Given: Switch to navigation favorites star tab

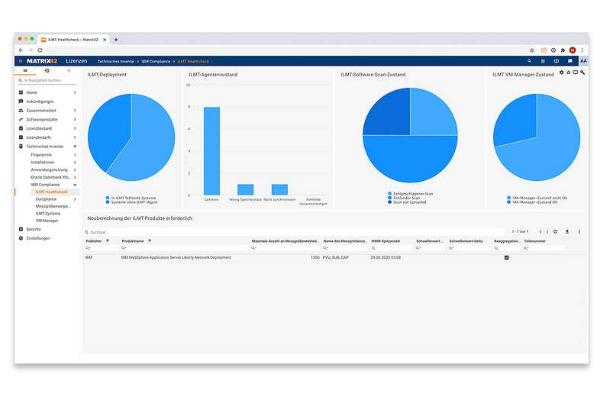Looking at the screenshot, I should pos(69,71).
